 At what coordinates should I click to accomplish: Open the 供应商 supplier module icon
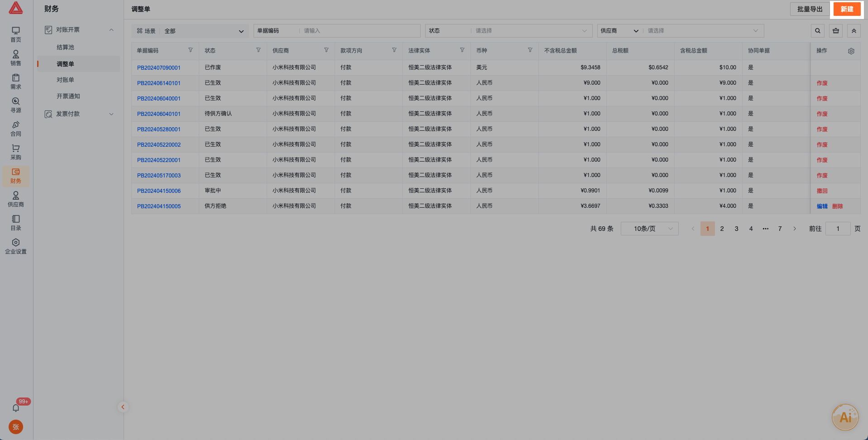(x=16, y=199)
